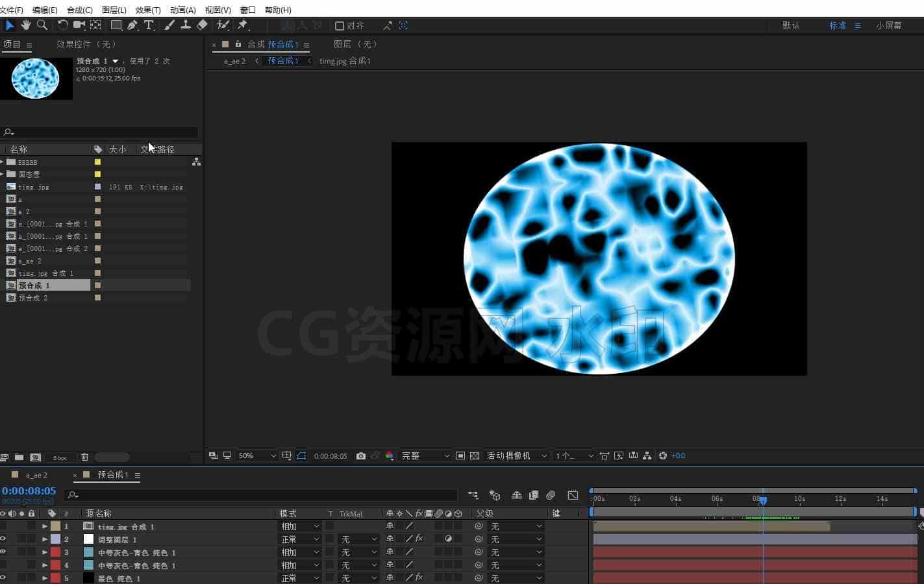Open the 效果(T) menu
This screenshot has height=584, width=924.
click(148, 10)
